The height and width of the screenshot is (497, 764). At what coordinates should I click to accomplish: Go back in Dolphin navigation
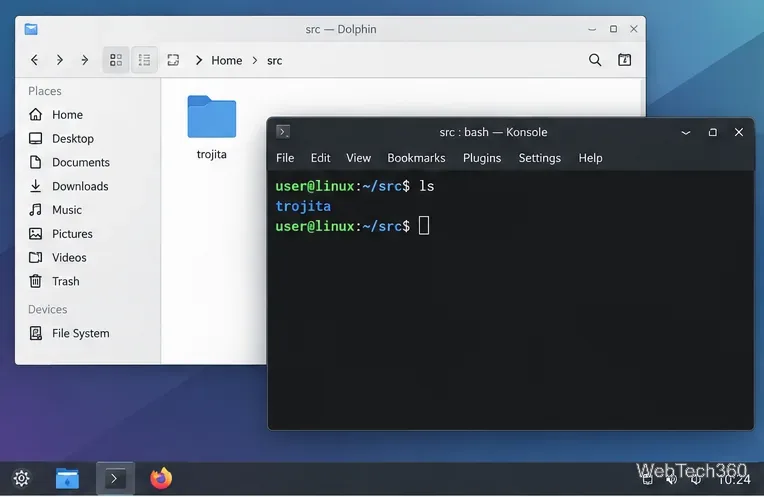[35, 60]
